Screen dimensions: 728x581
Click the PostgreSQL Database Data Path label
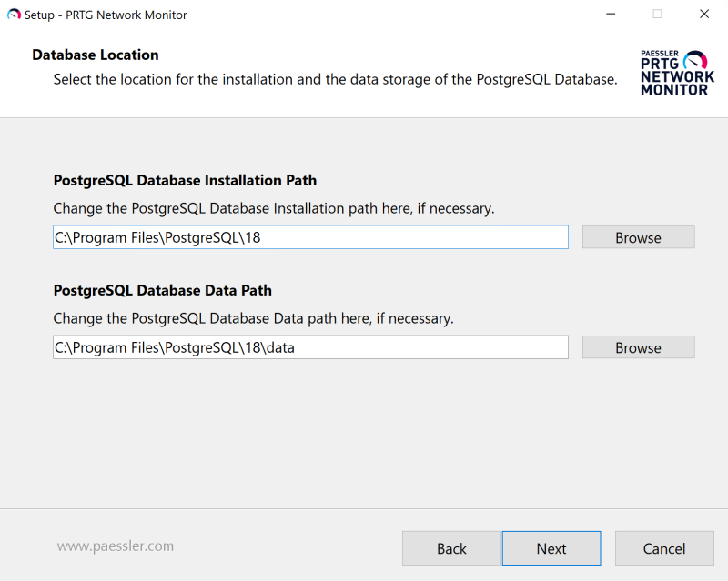pos(163,290)
